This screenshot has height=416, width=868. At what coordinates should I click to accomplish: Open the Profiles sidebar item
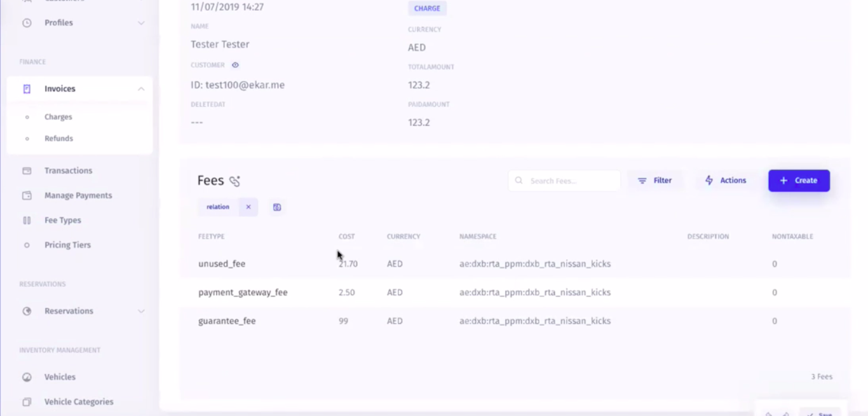point(79,23)
